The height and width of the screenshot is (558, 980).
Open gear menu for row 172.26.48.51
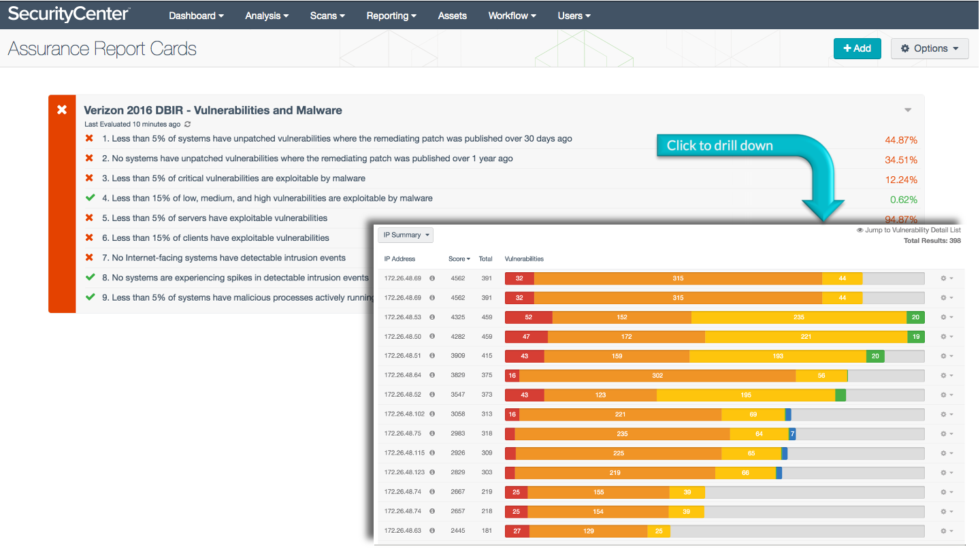(947, 356)
